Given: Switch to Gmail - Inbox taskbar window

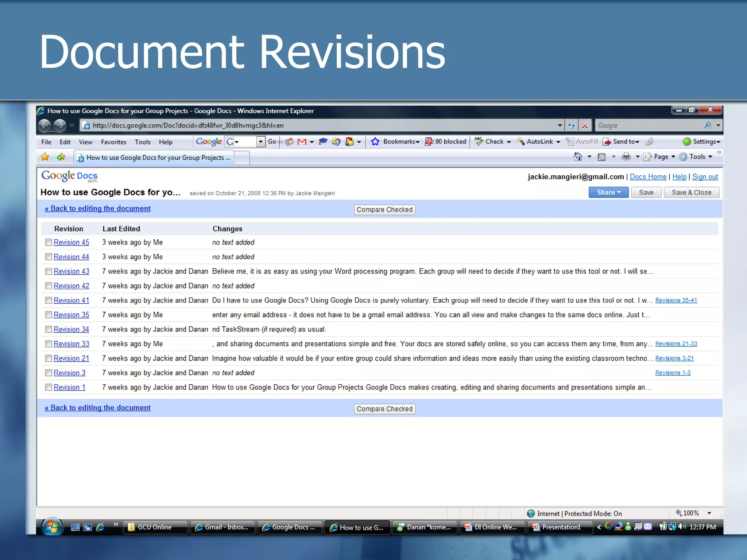Looking at the screenshot, I should point(222,527).
